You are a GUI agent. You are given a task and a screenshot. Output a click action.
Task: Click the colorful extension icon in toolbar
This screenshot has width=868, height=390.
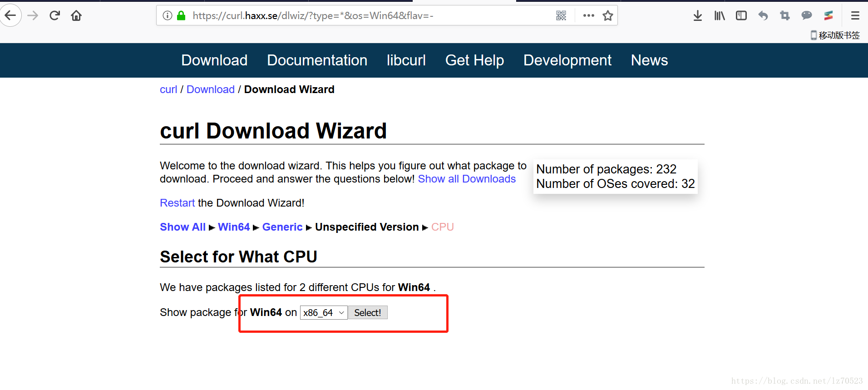[x=829, y=16]
